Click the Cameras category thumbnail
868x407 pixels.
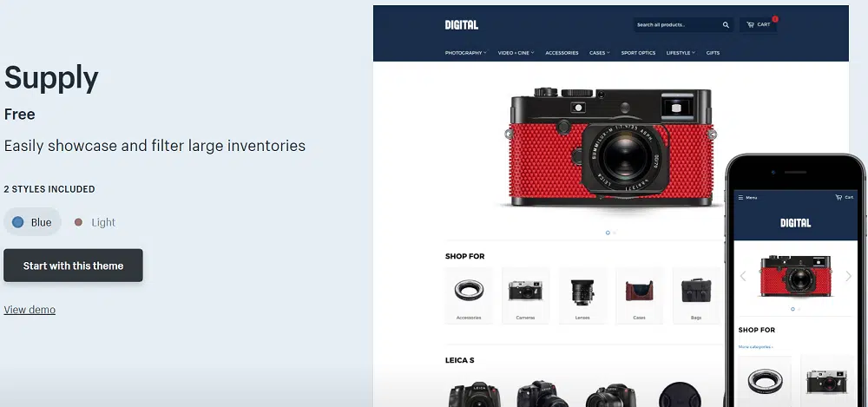525,296
